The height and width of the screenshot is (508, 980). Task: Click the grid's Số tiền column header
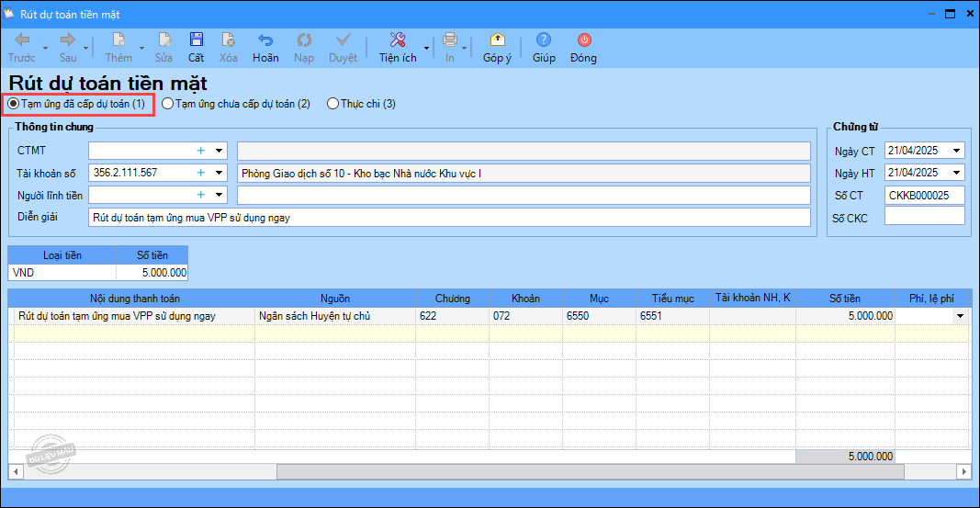(x=845, y=299)
